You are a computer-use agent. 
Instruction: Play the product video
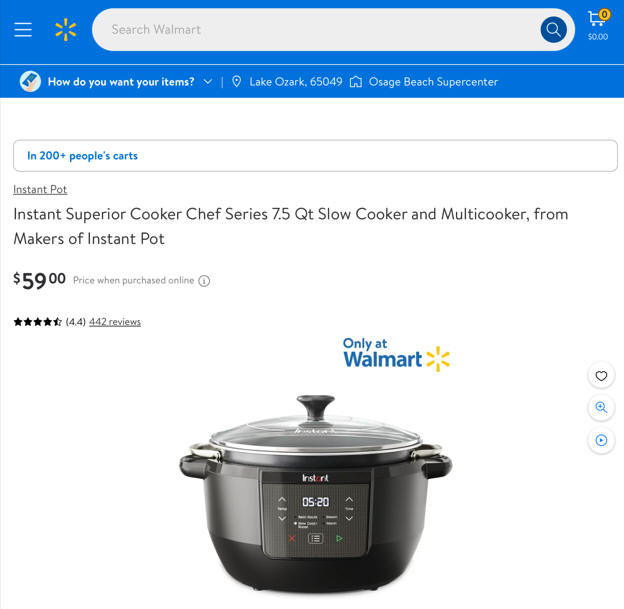point(601,440)
